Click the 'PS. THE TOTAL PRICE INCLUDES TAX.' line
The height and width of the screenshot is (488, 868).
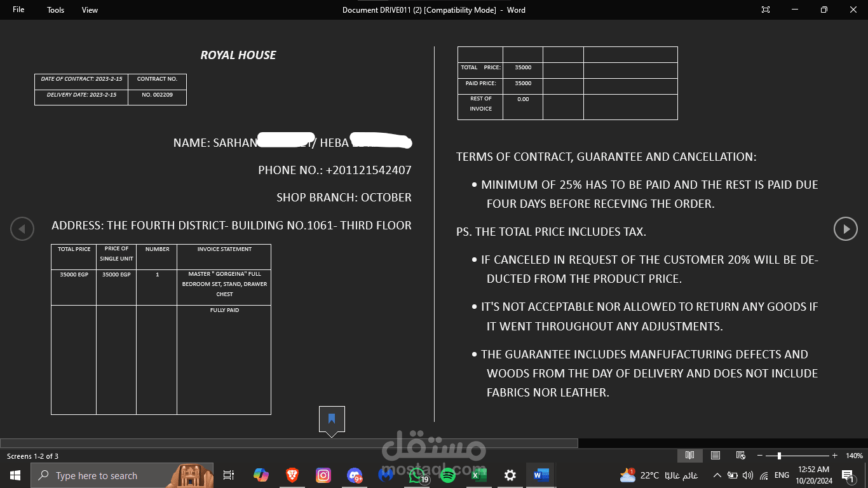pos(551,232)
